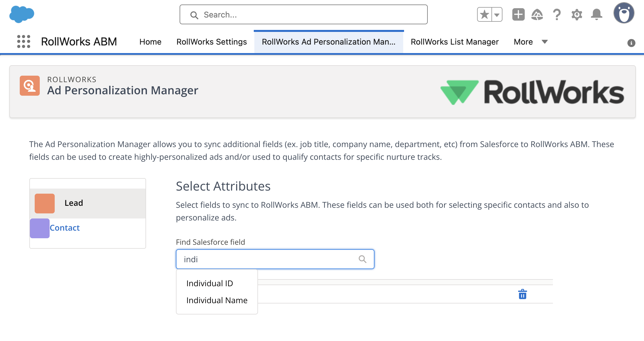Viewport: 644px width, 341px height.
Task: Open the RollWorks Settings tab
Action: coord(211,42)
